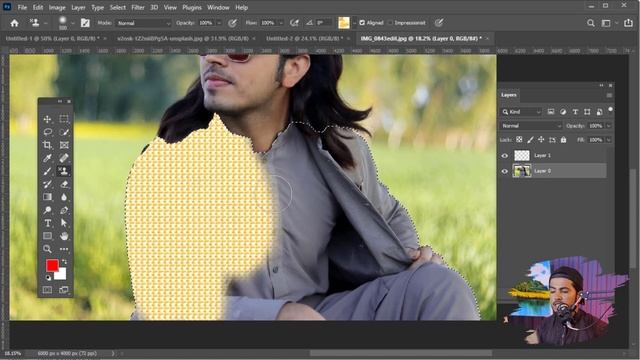Viewport: 640px width, 360px height.
Task: Open the layer filter Kind dropdown
Action: point(521,112)
